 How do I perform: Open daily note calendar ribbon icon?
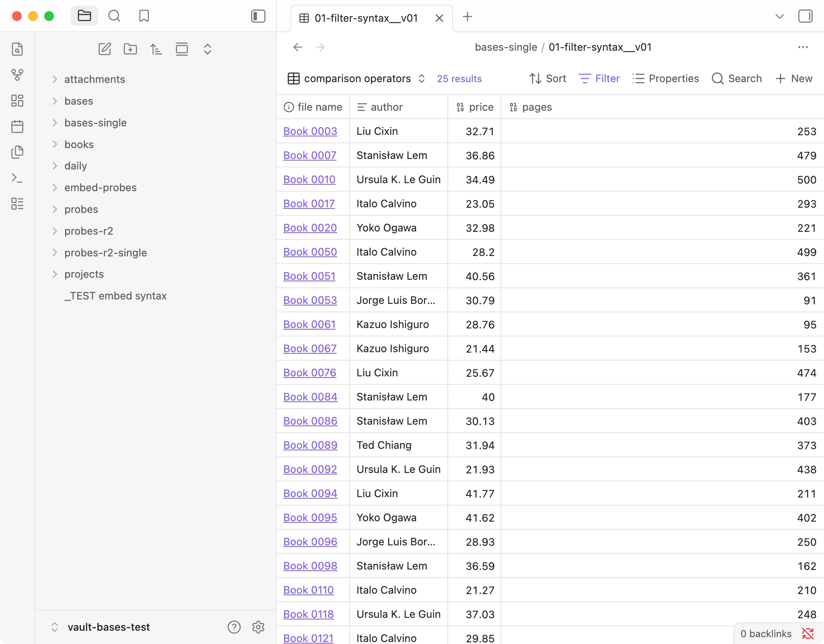17,126
